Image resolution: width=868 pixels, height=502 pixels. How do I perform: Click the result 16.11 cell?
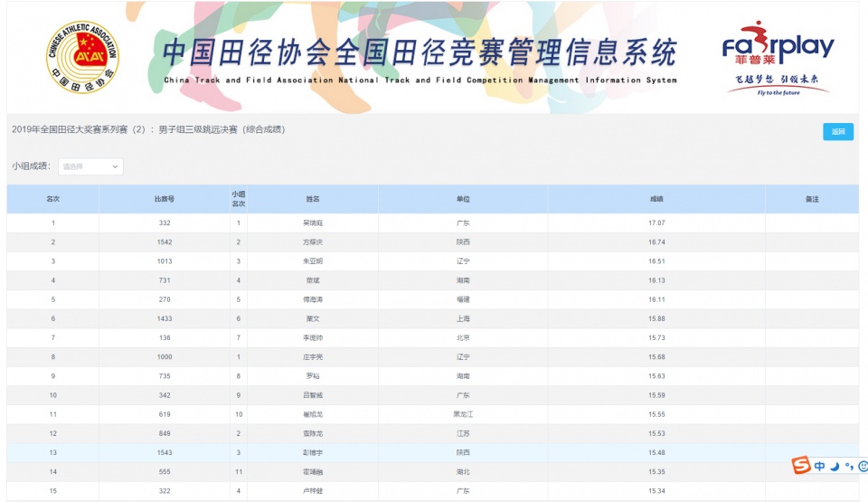coord(656,299)
